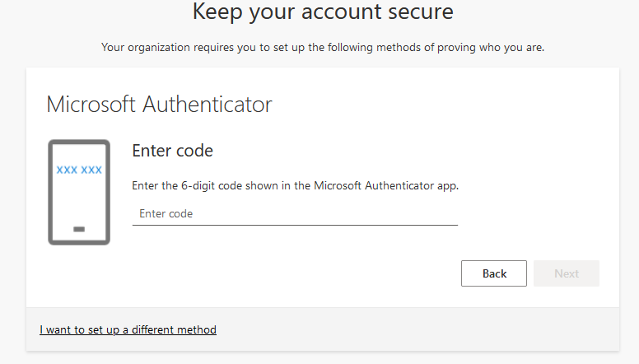Click the organization requirement message text
Viewport: 639px width, 364px height.
coord(323,47)
